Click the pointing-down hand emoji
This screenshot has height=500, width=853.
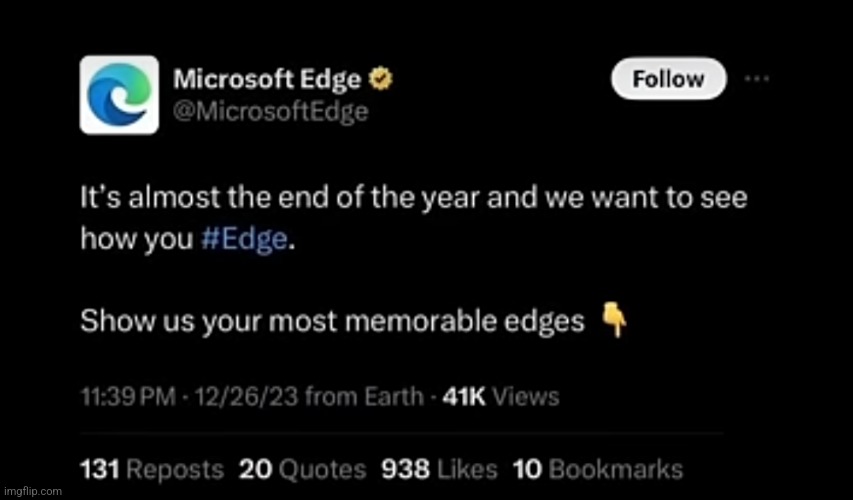click(x=614, y=320)
